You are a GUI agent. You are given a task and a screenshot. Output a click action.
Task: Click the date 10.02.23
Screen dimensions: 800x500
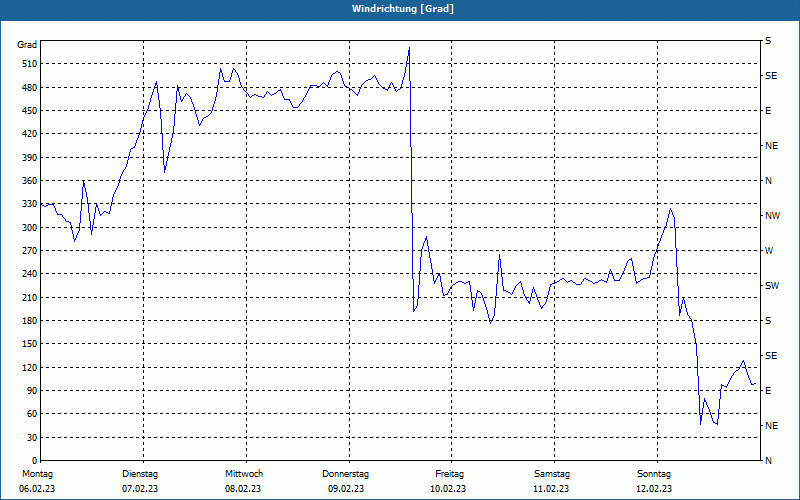(x=448, y=489)
